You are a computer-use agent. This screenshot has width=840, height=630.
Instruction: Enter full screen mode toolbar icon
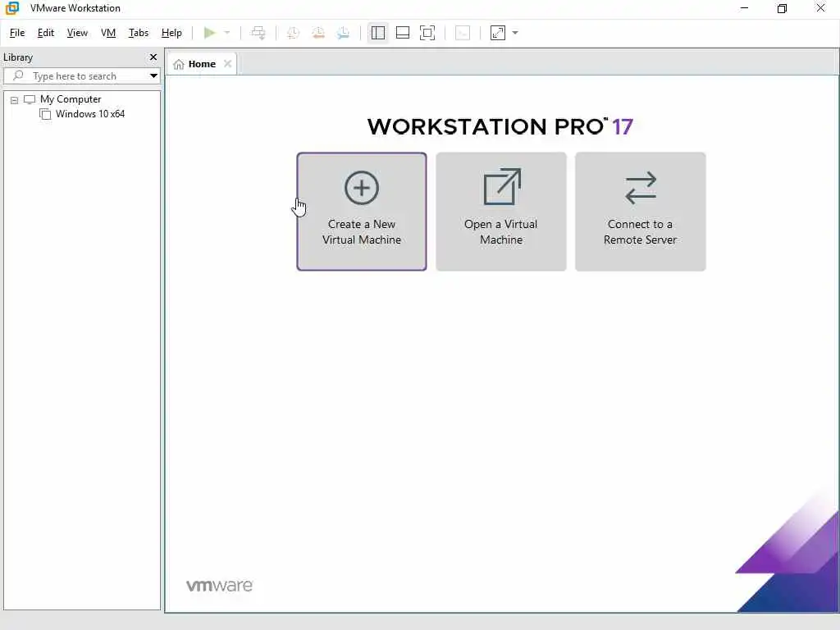(x=427, y=33)
